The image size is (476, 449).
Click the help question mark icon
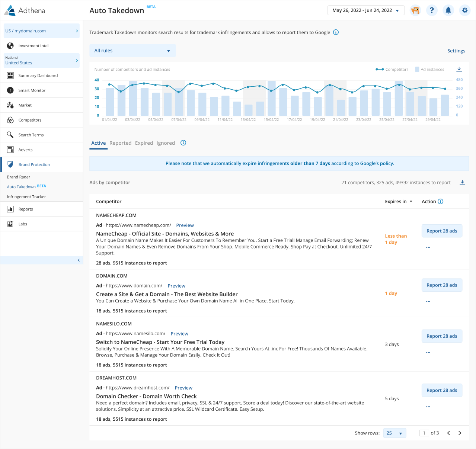pyautogui.click(x=431, y=10)
